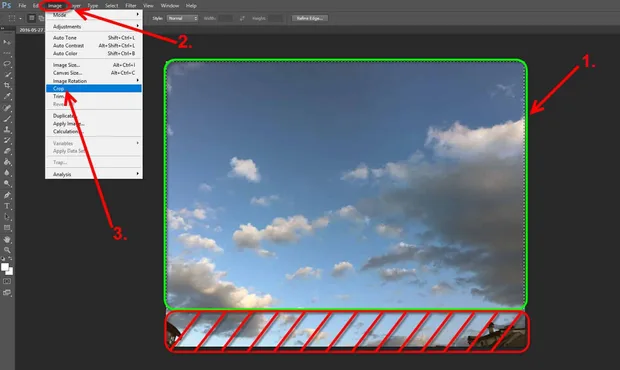Select the Quick Selection tool
This screenshot has height=370, width=620.
[7, 74]
